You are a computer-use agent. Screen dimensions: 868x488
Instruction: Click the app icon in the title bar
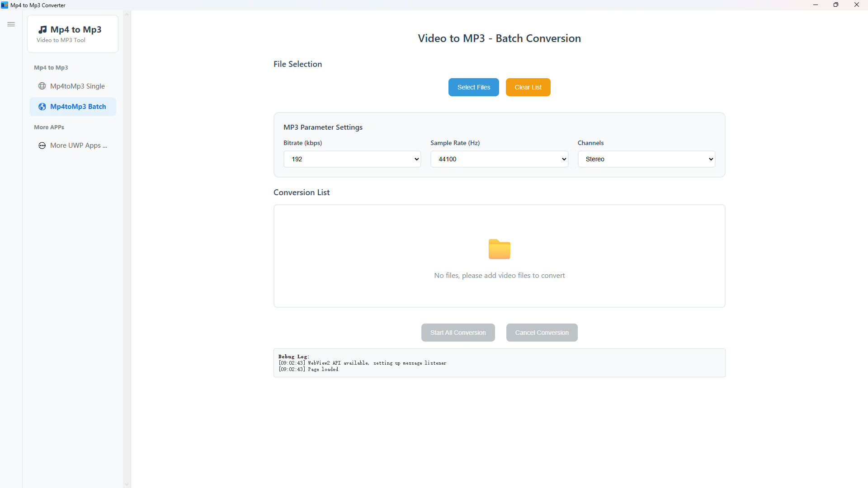(5, 5)
